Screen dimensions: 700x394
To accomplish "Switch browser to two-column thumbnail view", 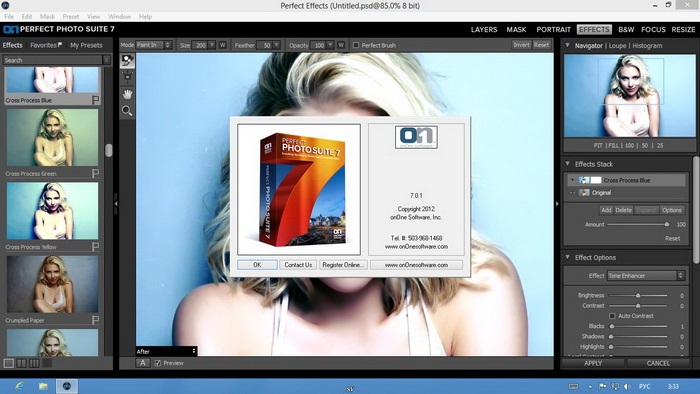I will tap(21, 363).
